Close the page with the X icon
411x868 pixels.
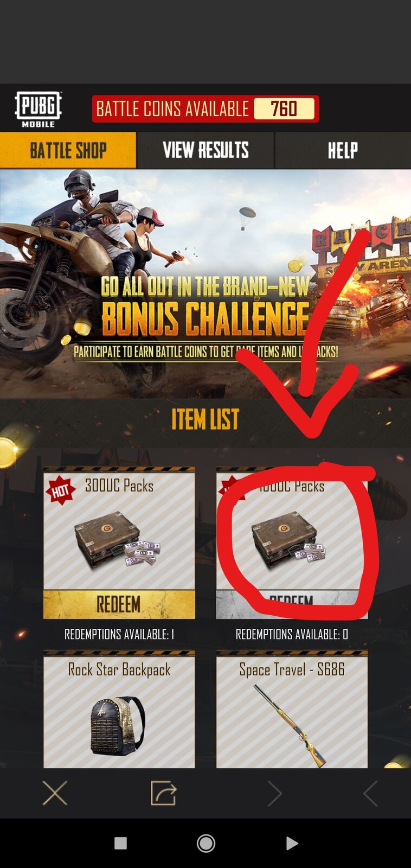(55, 794)
